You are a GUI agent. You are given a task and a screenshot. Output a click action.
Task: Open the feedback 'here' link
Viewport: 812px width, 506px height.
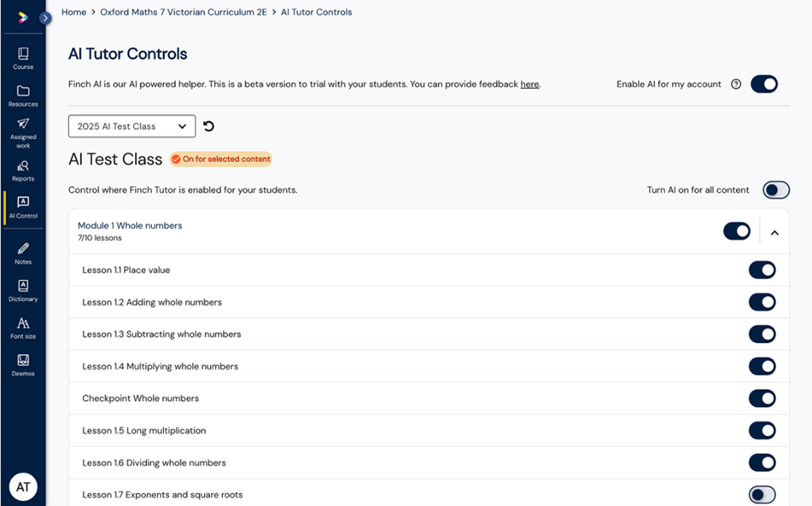pyautogui.click(x=529, y=84)
